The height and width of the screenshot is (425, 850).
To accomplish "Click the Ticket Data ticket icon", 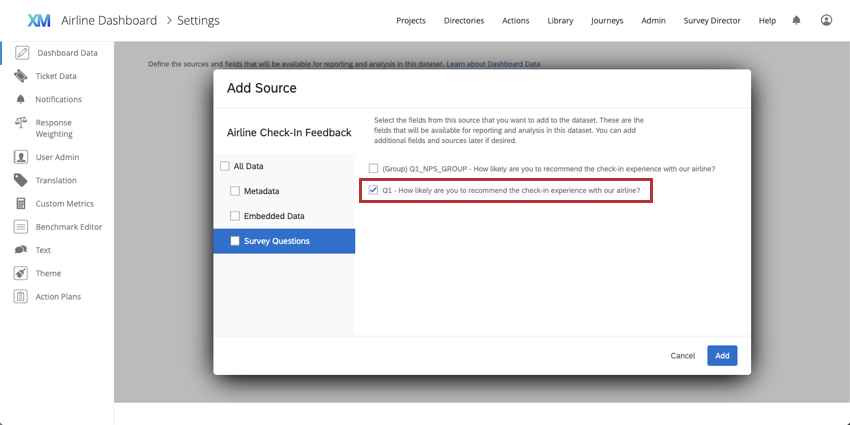I will click(21, 76).
